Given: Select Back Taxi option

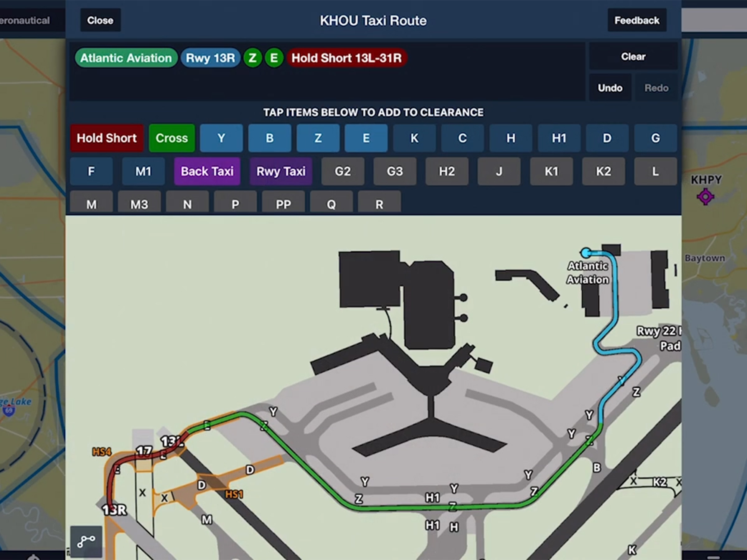Looking at the screenshot, I should coord(207,171).
